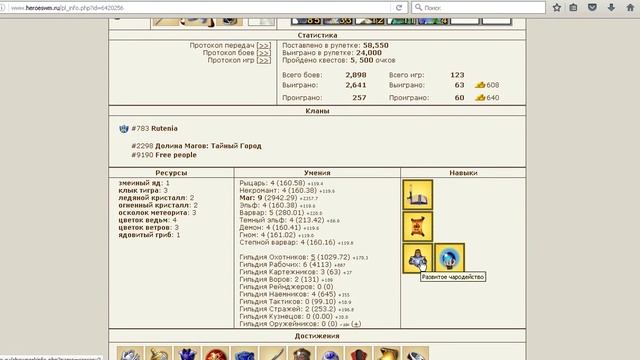Open the bookmarks library icon
This screenshot has width=640, height=360.
pyautogui.click(x=573, y=7)
